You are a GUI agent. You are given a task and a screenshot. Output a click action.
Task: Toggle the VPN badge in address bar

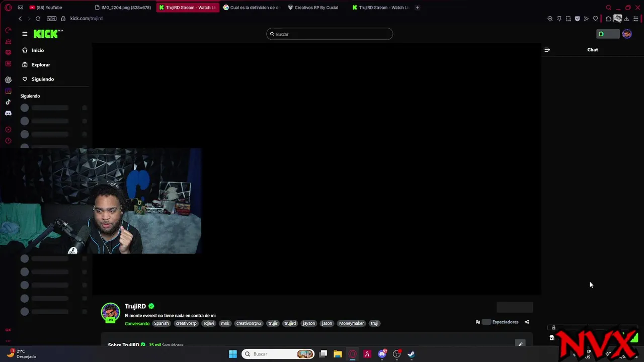[51, 19]
